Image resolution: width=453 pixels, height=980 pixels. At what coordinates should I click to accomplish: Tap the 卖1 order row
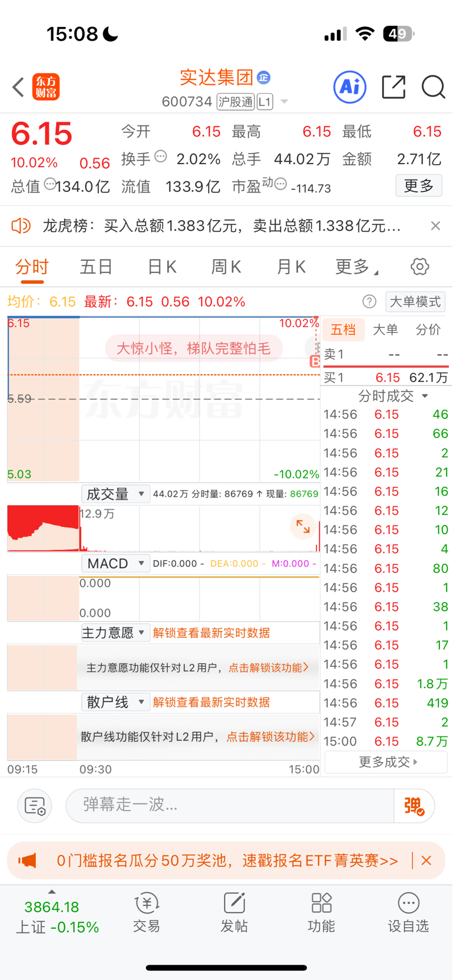point(386,354)
